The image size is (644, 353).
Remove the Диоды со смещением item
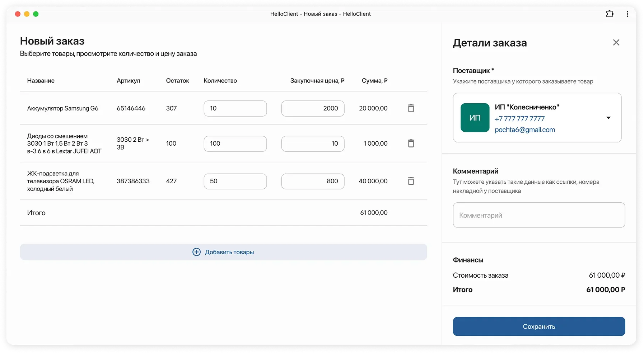tap(411, 143)
